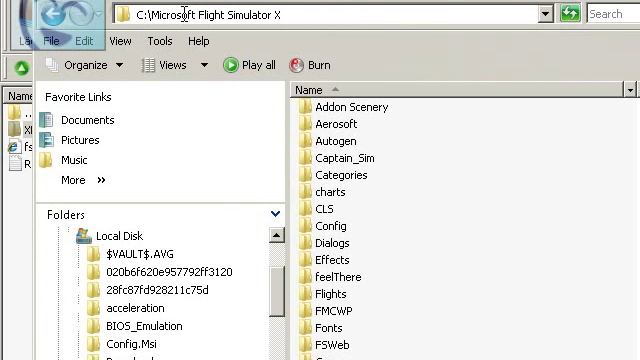Open the Name column filter dropdown
The image size is (640, 360).
coord(630,90)
